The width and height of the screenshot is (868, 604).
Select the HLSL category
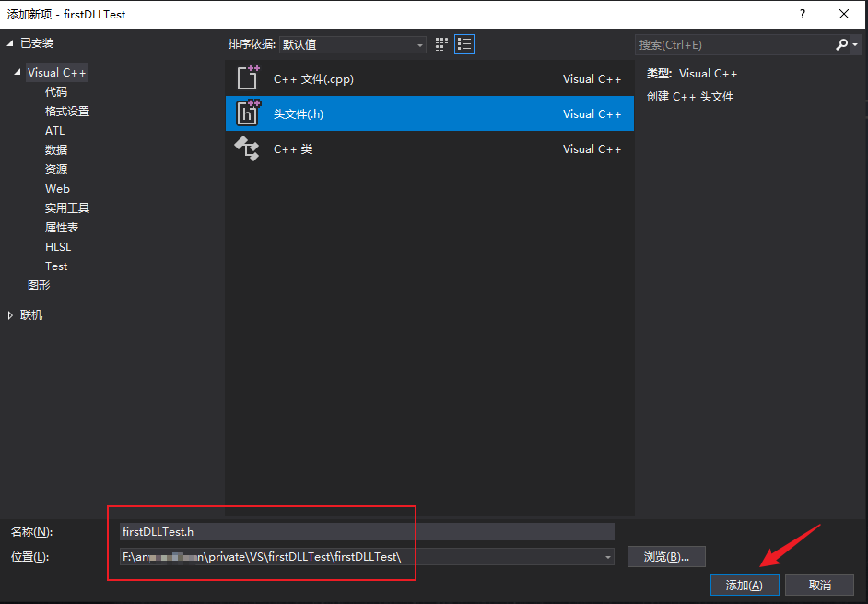58,246
